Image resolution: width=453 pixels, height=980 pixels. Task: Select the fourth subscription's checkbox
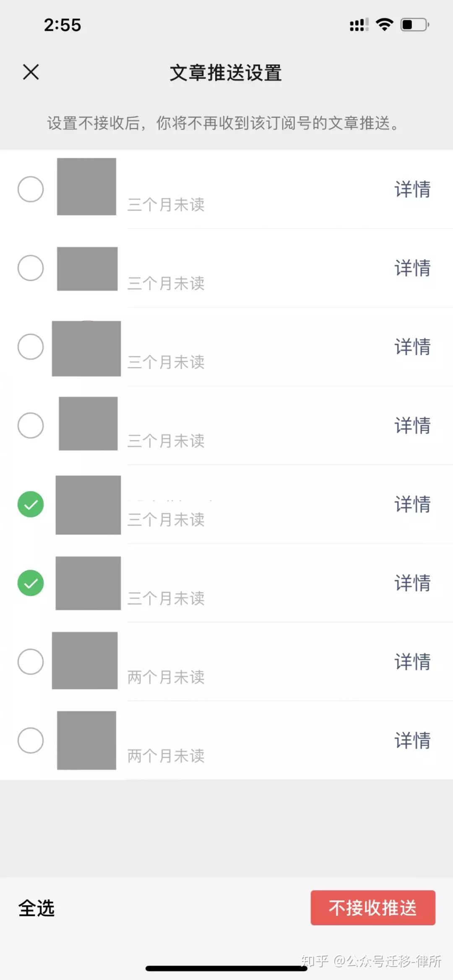[31, 426]
